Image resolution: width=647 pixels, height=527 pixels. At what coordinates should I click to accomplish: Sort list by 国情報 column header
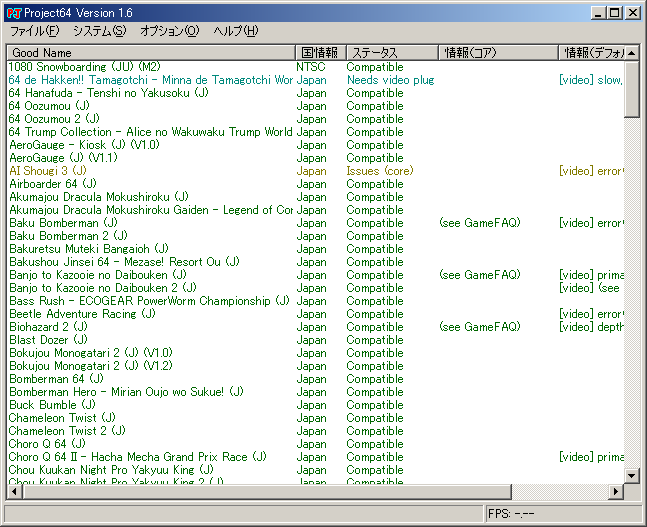[x=320, y=52]
